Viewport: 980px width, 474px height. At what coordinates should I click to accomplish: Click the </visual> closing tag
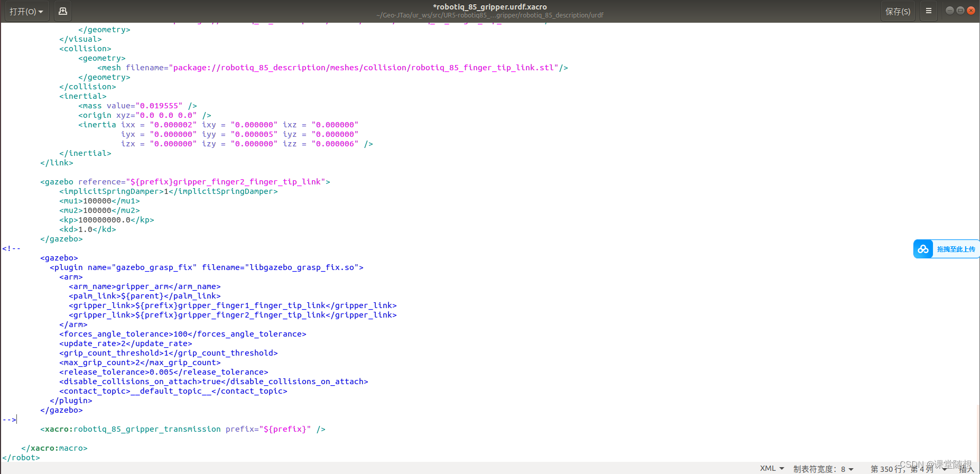80,39
